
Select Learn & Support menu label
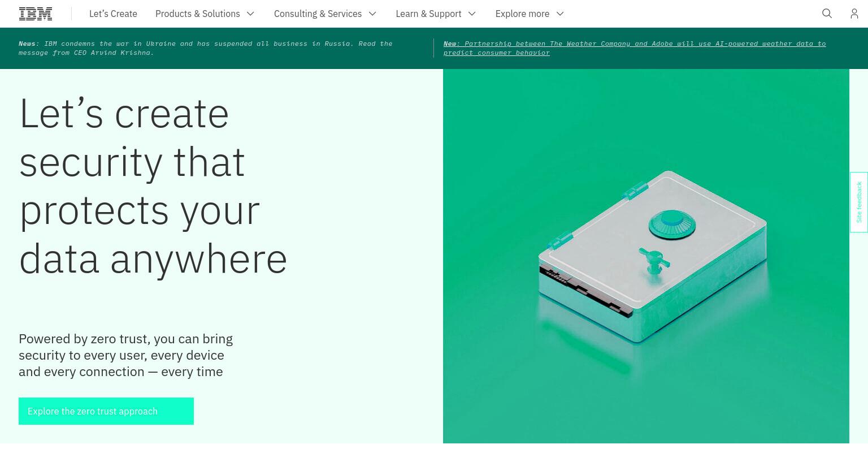point(428,14)
